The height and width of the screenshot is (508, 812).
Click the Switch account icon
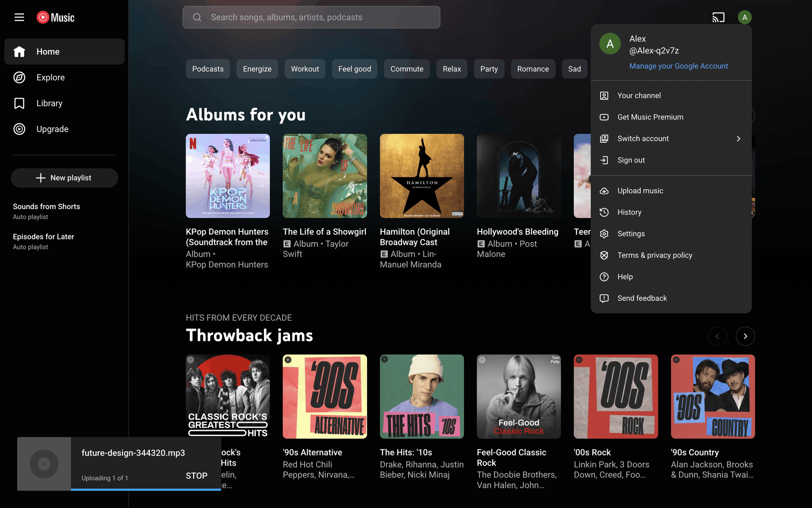604,139
